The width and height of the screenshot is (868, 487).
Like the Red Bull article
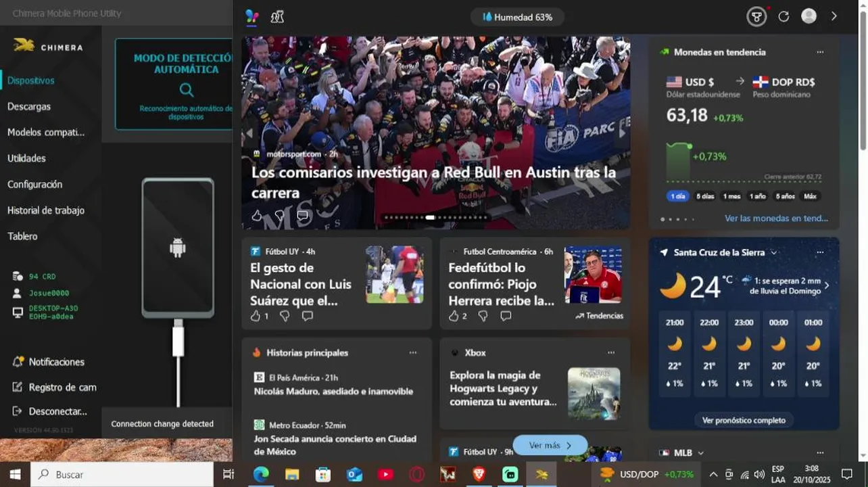tap(257, 216)
